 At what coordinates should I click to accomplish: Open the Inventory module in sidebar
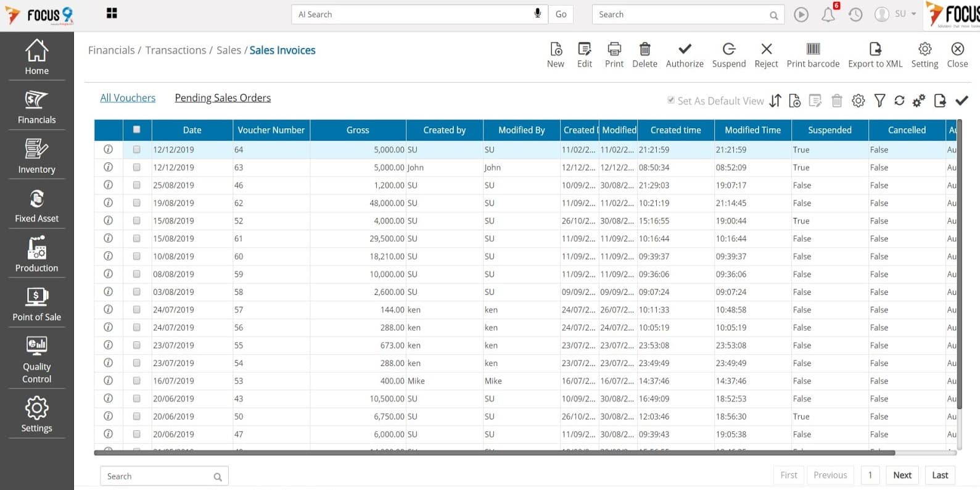click(x=36, y=156)
